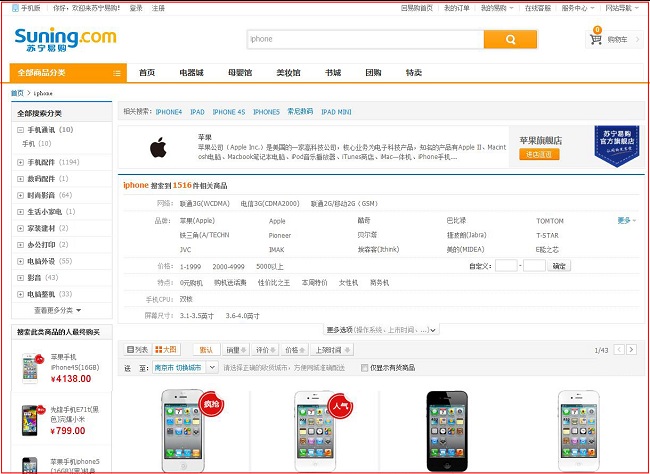
Task: Open product image with 人气 badge
Action: 315,431
